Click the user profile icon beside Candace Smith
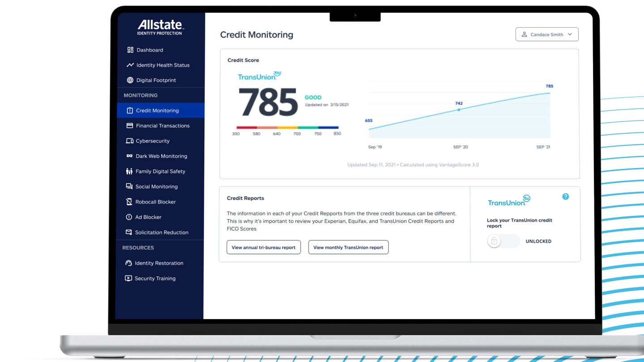The height and width of the screenshot is (362, 644). pyautogui.click(x=524, y=34)
